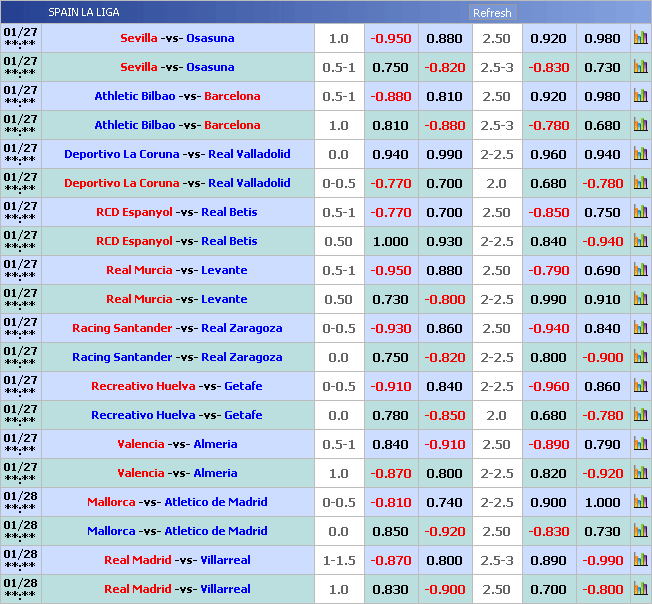Image resolution: width=652 pixels, height=604 pixels.
Task: Select Almeria in the 0.5-1 handicap row
Action: pyautogui.click(x=215, y=444)
